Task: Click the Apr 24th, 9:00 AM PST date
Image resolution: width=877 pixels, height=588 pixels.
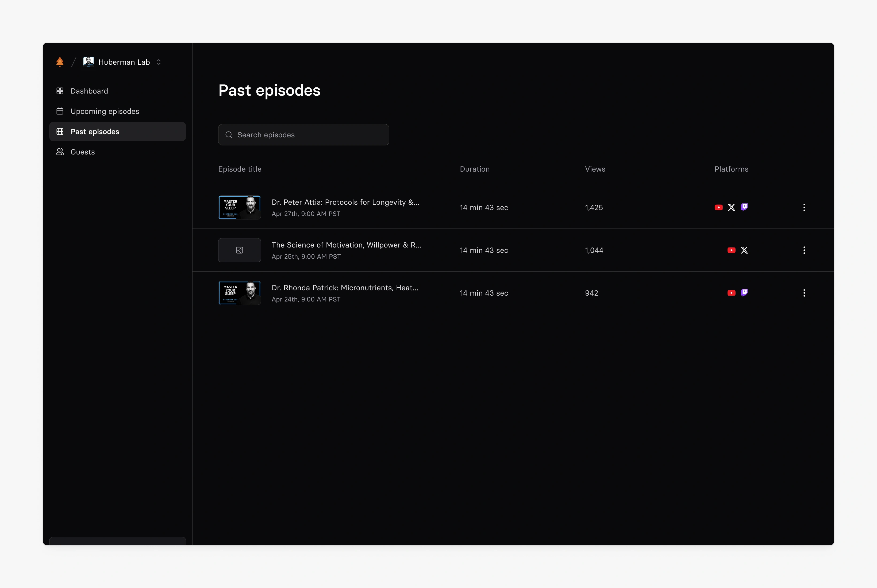Action: (x=306, y=299)
